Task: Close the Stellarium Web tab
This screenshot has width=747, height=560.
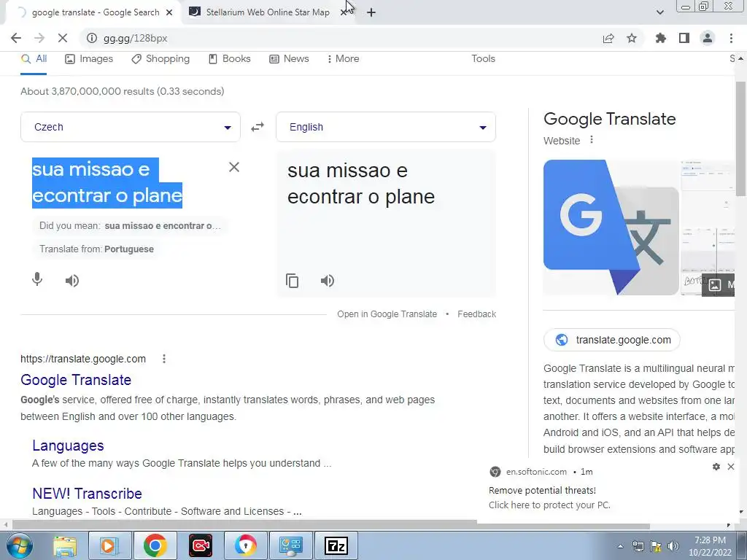Action: coord(344,12)
